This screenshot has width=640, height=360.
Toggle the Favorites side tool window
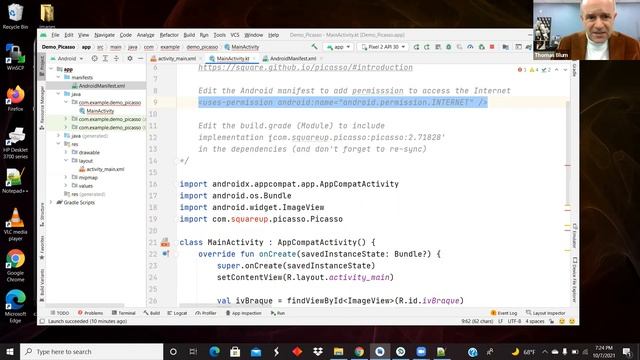click(42, 247)
